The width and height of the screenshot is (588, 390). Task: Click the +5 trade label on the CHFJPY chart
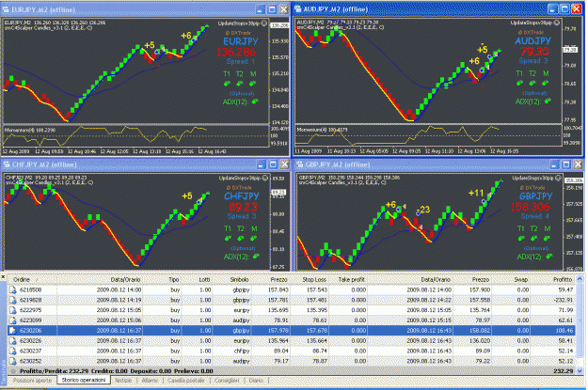coord(187,195)
